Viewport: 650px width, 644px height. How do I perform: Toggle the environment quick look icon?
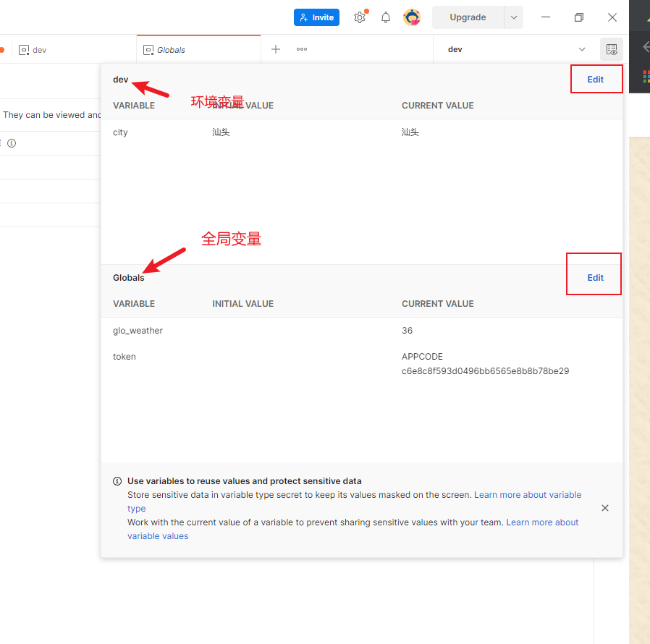coord(612,49)
